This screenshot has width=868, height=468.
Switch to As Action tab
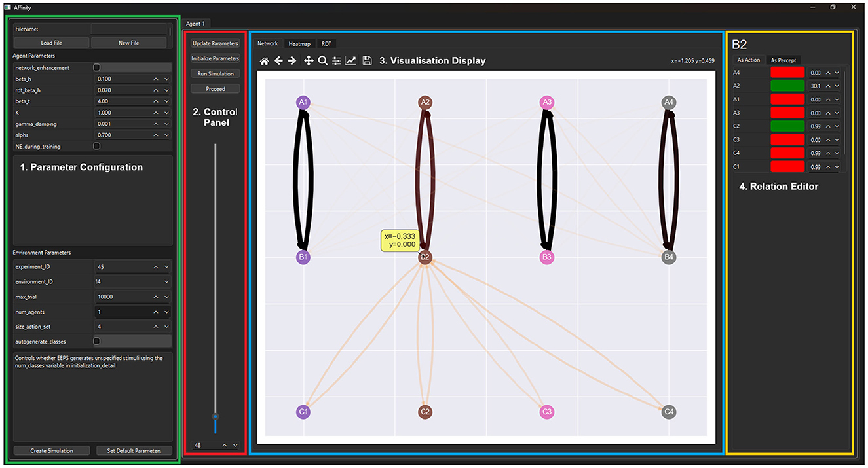point(749,60)
